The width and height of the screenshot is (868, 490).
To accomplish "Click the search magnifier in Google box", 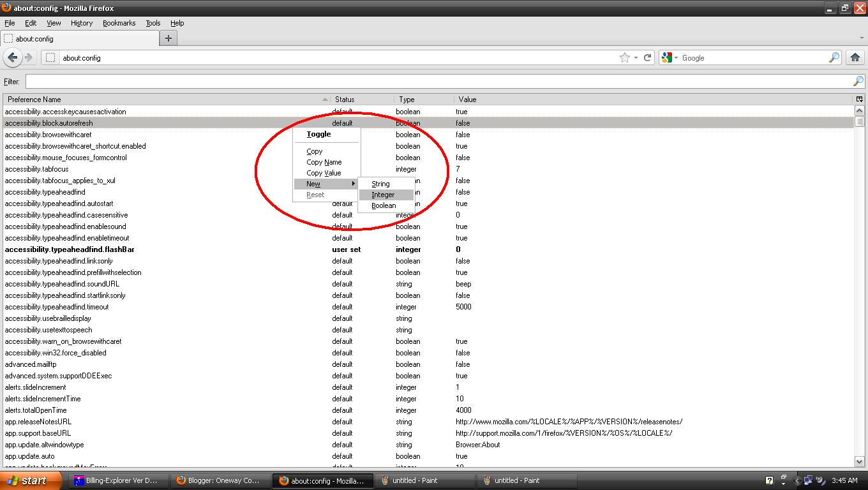I will [x=834, y=57].
